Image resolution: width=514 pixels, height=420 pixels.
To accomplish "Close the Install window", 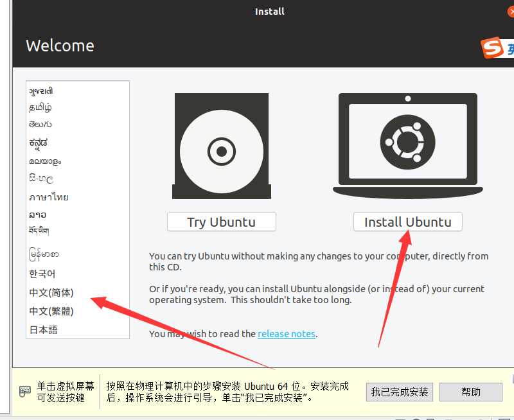I will pos(511,12).
